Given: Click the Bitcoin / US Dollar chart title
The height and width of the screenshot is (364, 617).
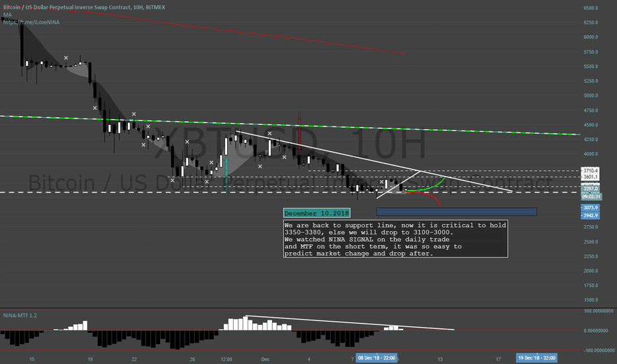Looking at the screenshot, I should pos(84,7).
